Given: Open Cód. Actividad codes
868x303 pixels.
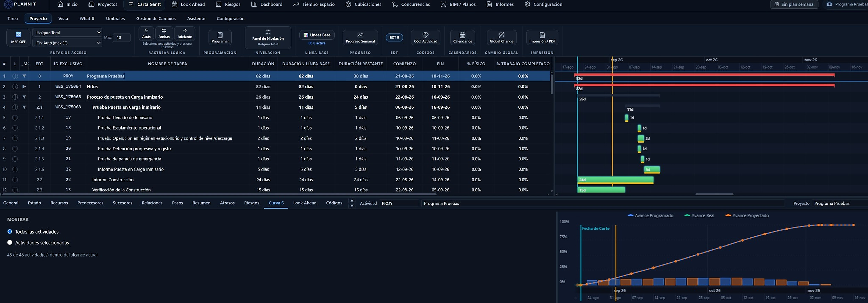Looking at the screenshot, I should (x=426, y=37).
